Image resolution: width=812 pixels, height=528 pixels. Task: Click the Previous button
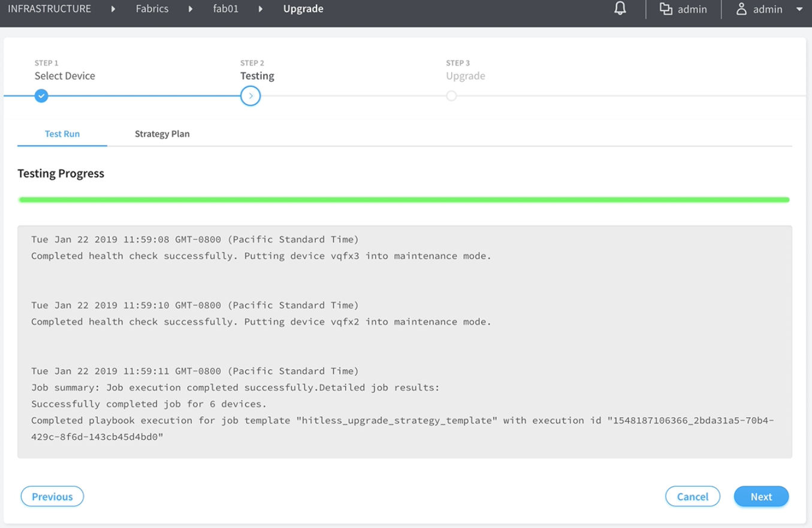click(x=52, y=496)
